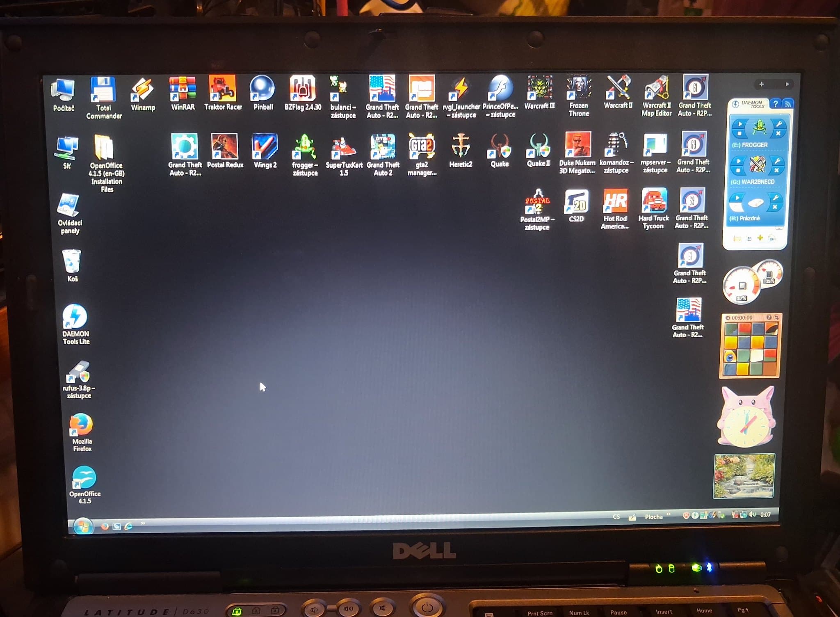840x617 pixels.
Task: Click the sidebar add gadget plus button
Action: click(761, 84)
